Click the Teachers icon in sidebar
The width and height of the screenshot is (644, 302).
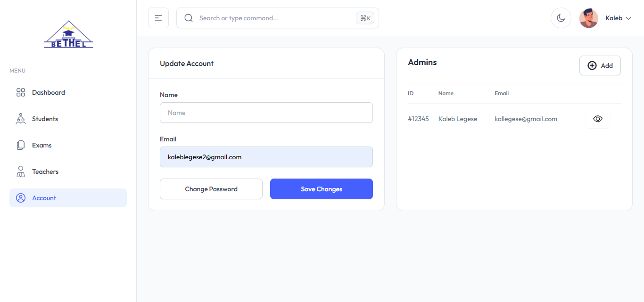click(x=21, y=171)
